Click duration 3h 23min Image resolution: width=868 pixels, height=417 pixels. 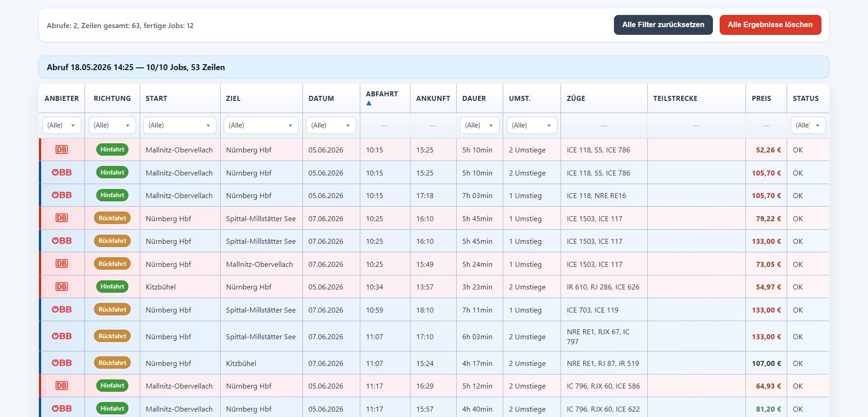[x=477, y=287]
